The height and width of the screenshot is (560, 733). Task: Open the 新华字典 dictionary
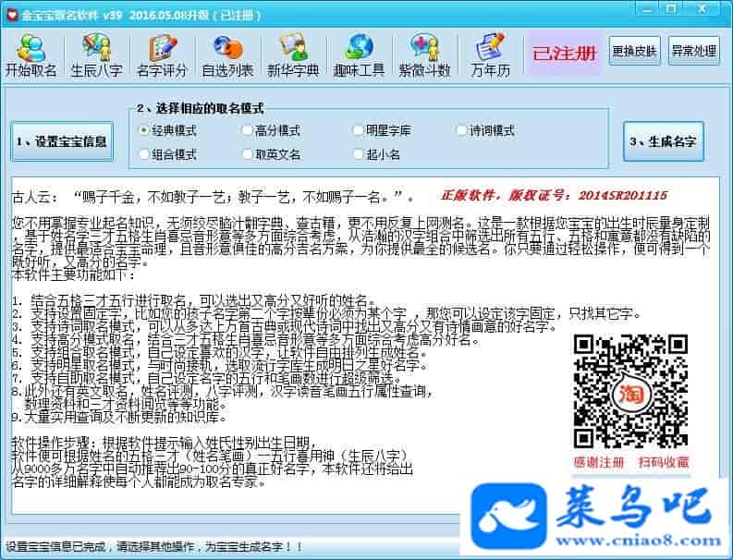(x=293, y=54)
